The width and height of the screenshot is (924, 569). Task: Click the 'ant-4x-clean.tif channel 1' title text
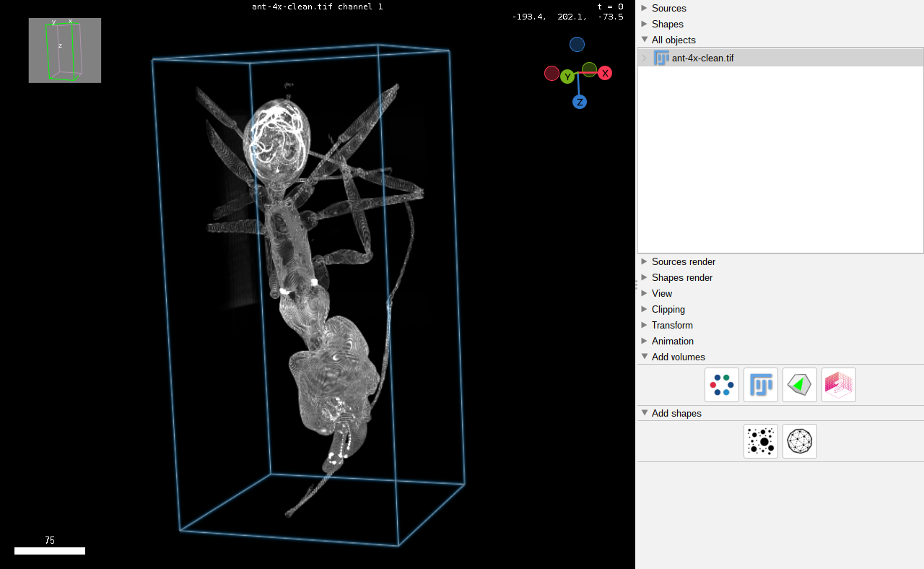coord(318,6)
